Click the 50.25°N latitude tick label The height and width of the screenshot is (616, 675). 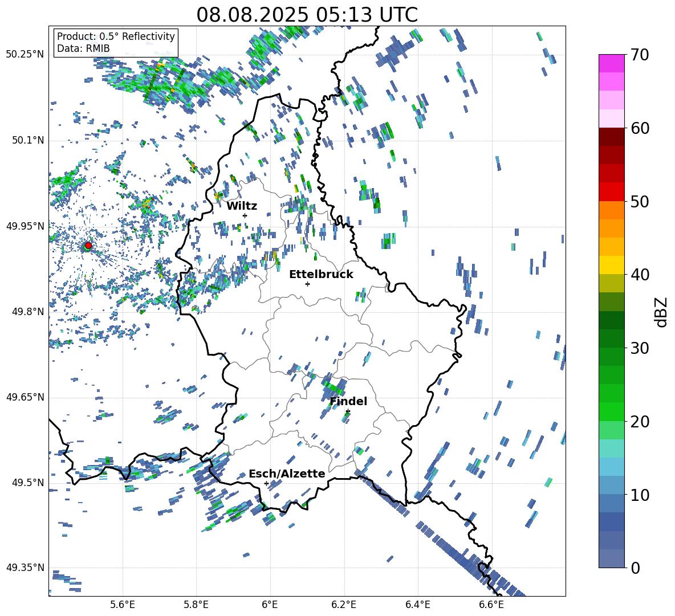25,55
